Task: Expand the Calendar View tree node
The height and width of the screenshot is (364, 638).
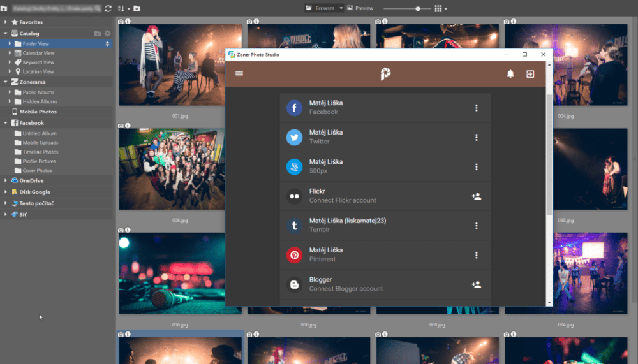Action: click(x=10, y=53)
